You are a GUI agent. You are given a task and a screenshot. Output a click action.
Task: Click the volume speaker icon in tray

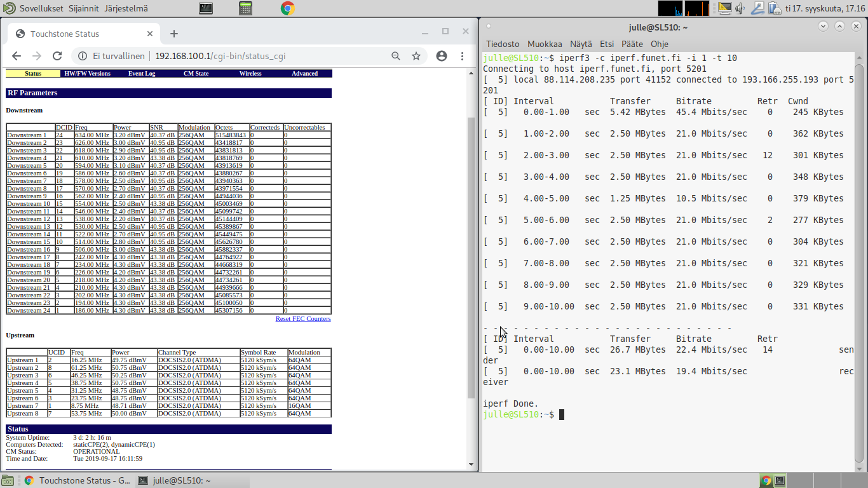(x=740, y=8)
